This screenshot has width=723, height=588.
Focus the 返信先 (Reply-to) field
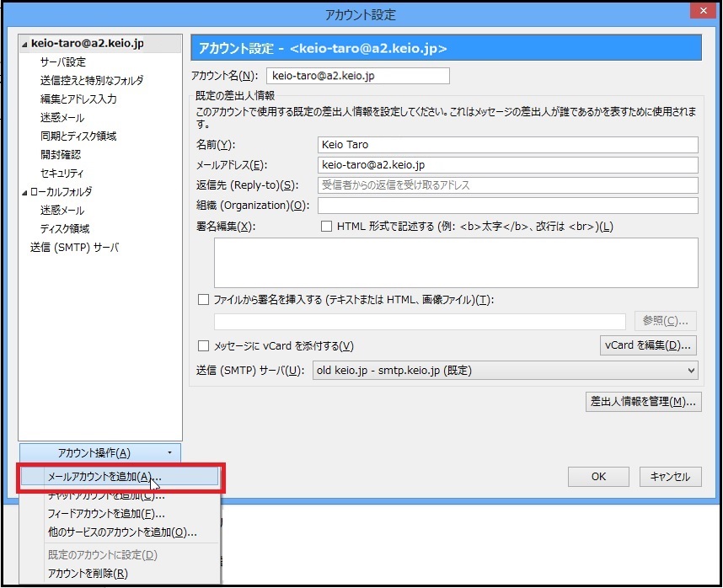coord(507,185)
